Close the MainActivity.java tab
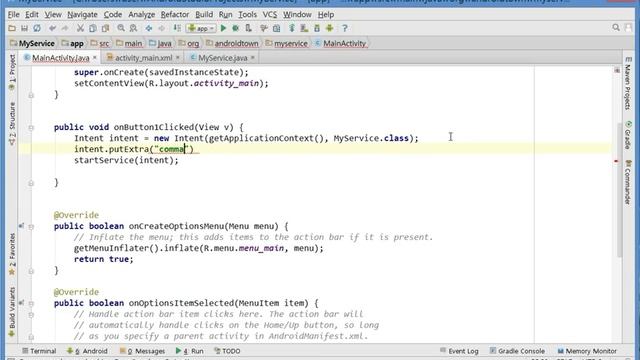This screenshot has width=640, height=360. (x=95, y=58)
